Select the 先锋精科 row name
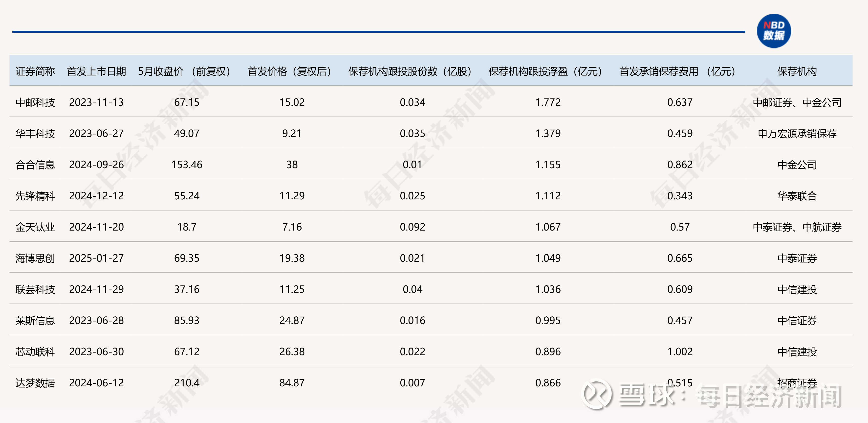Image resolution: width=868 pixels, height=423 pixels. (35, 196)
